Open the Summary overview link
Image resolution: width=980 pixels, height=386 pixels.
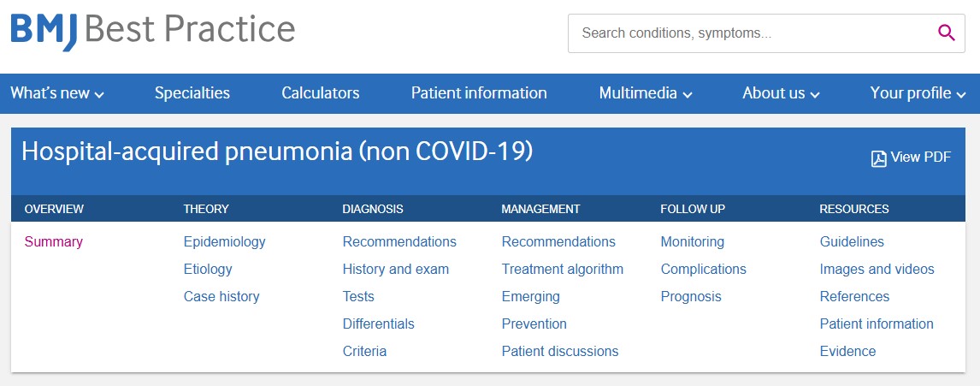(x=54, y=241)
